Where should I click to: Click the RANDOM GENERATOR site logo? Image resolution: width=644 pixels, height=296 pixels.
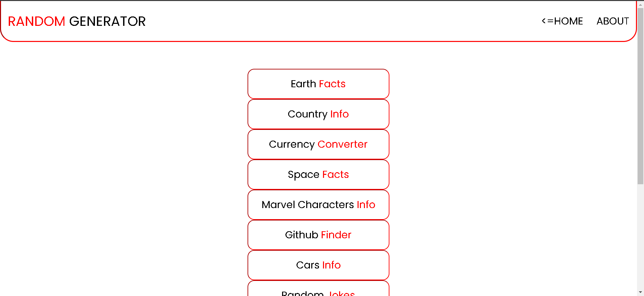(77, 21)
